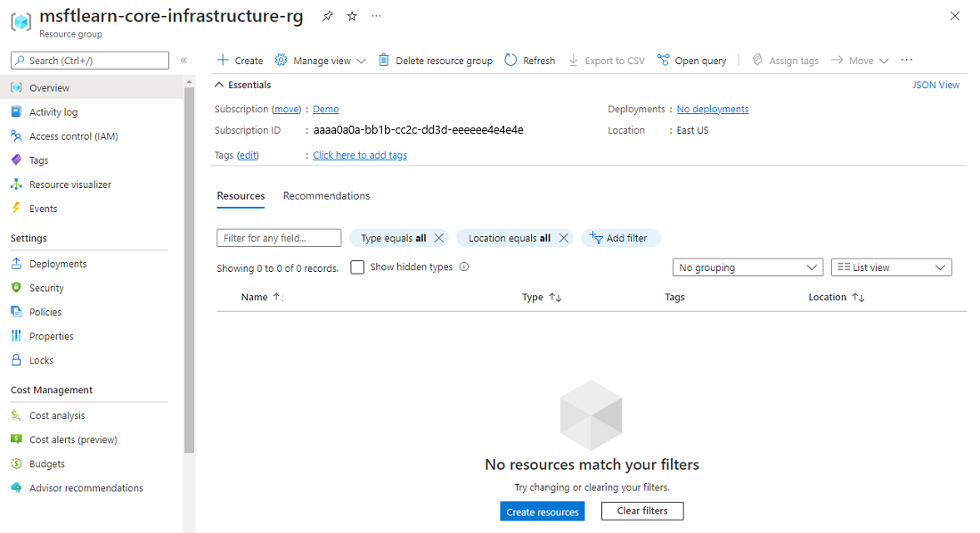Click the subscription (move) link
Viewport: 980px width, 533px height.
click(286, 109)
